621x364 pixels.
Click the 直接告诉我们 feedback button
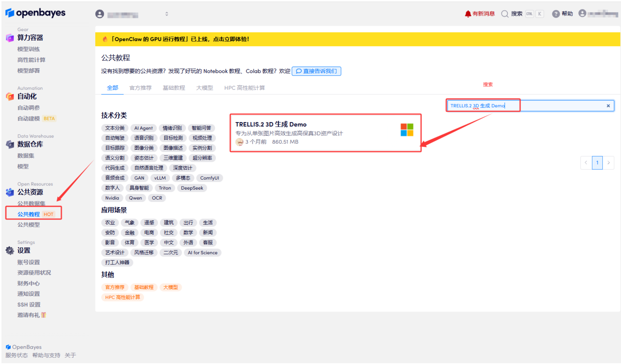[x=316, y=71]
